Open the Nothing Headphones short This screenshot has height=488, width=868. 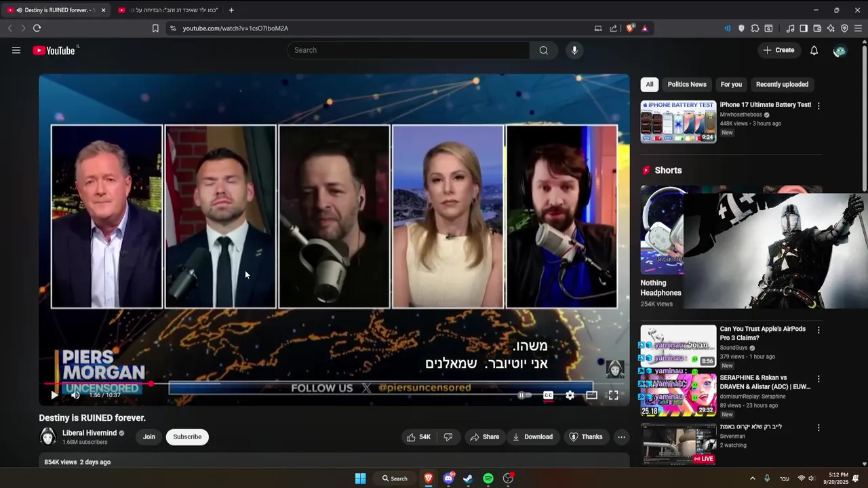tap(662, 230)
